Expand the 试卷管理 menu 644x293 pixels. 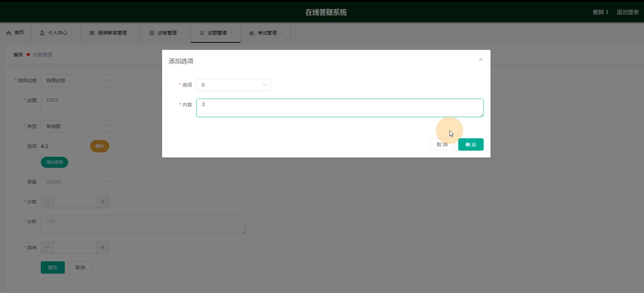coord(166,32)
